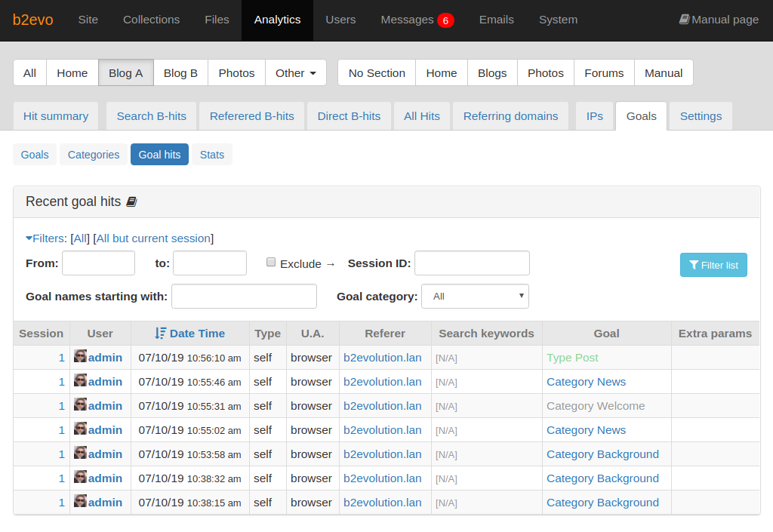
Task: Click admin avatar in the 10:55:46 am row
Action: (x=80, y=380)
